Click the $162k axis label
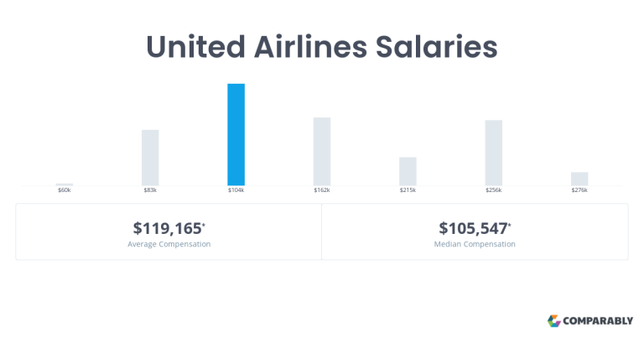 (322, 190)
